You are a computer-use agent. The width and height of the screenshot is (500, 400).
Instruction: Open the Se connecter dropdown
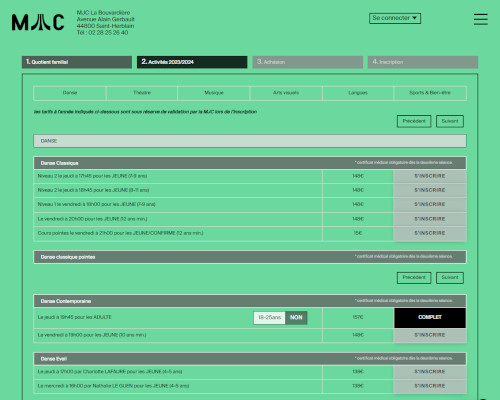(395, 18)
